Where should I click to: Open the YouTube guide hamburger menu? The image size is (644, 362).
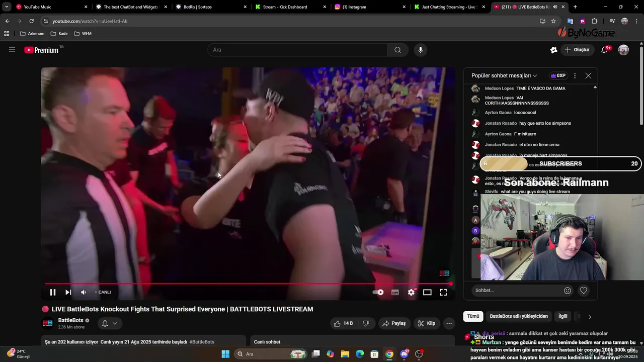point(12,50)
